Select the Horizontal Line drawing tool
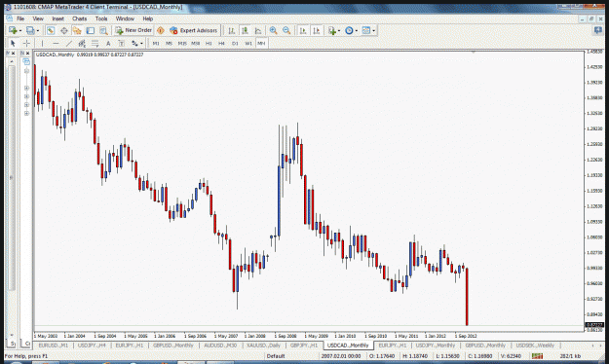 [x=56, y=43]
